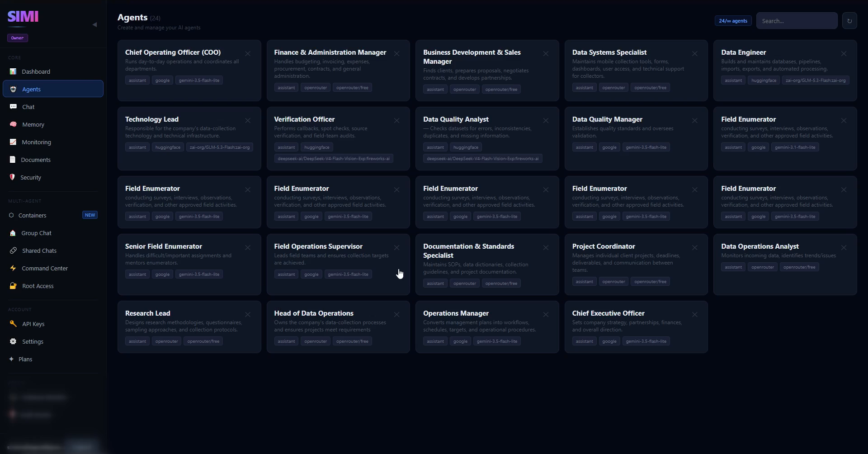Remove the Field Operations Supervisor agent

tap(396, 248)
